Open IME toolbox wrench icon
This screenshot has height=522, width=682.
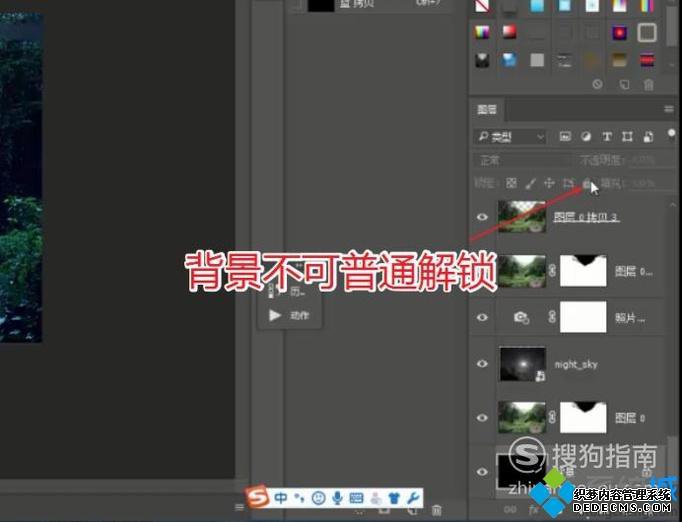pos(413,497)
